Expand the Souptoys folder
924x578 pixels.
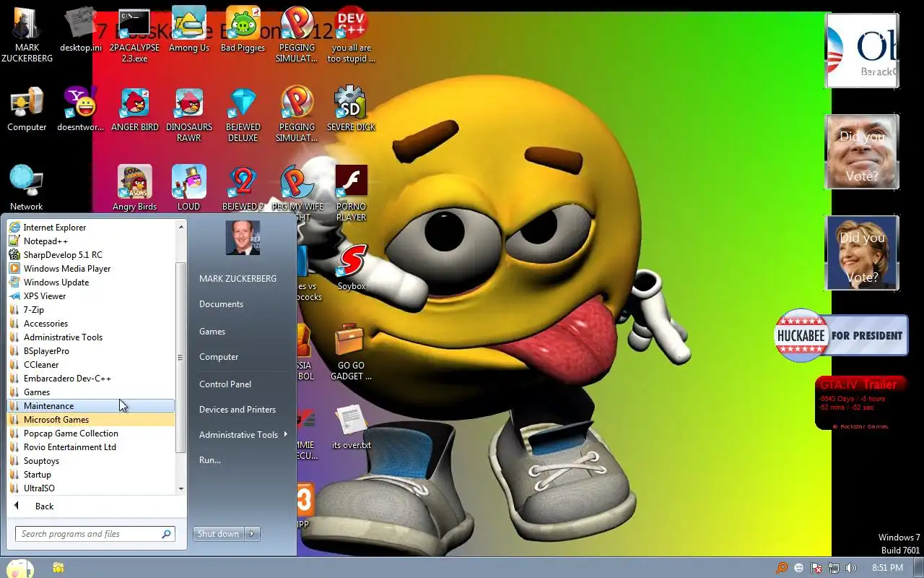[x=91, y=460]
